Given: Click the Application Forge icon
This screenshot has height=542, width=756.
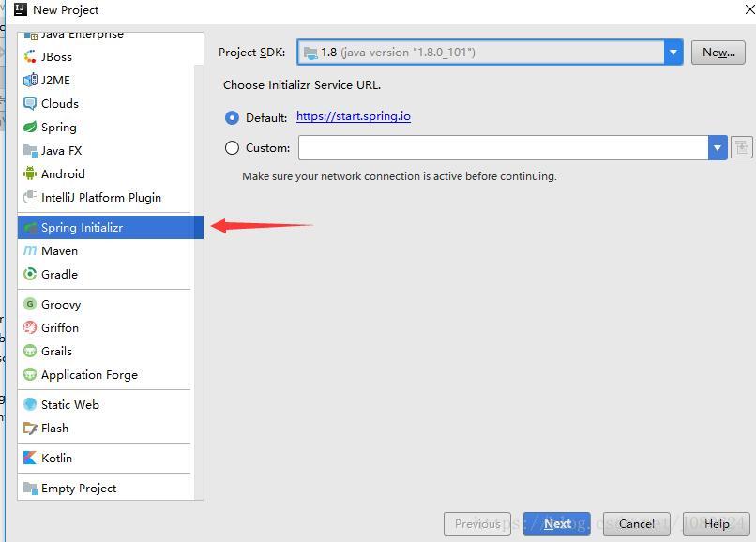Looking at the screenshot, I should (x=30, y=374).
